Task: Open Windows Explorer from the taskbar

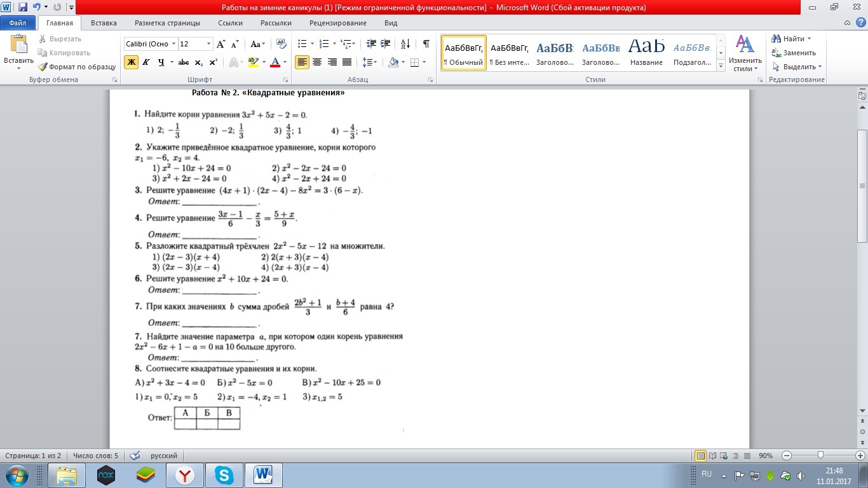Action: pos(67,475)
